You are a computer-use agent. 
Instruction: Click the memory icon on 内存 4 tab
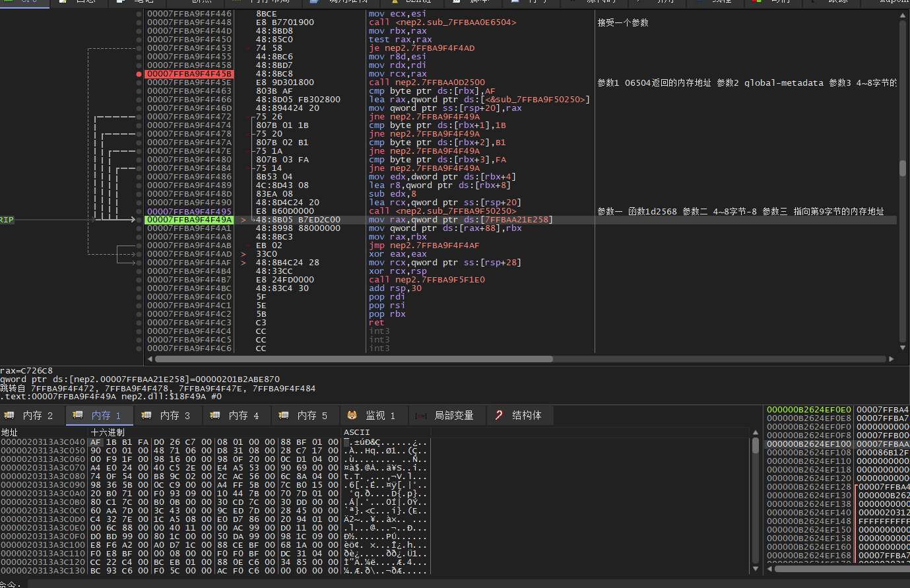click(x=215, y=415)
